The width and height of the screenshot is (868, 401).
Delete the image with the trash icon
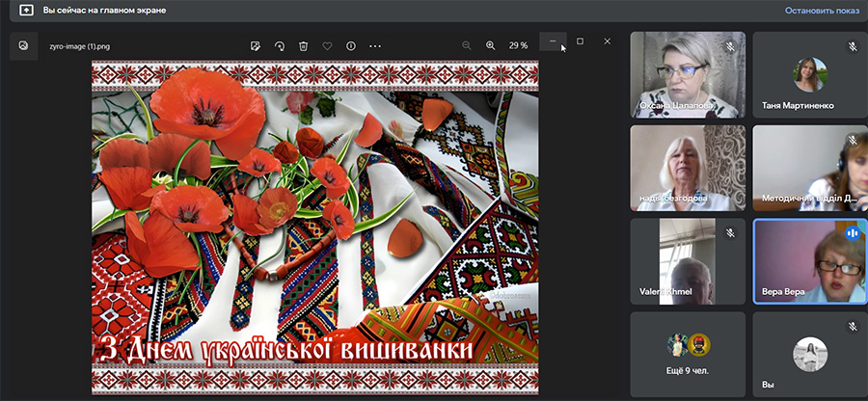pyautogui.click(x=303, y=45)
